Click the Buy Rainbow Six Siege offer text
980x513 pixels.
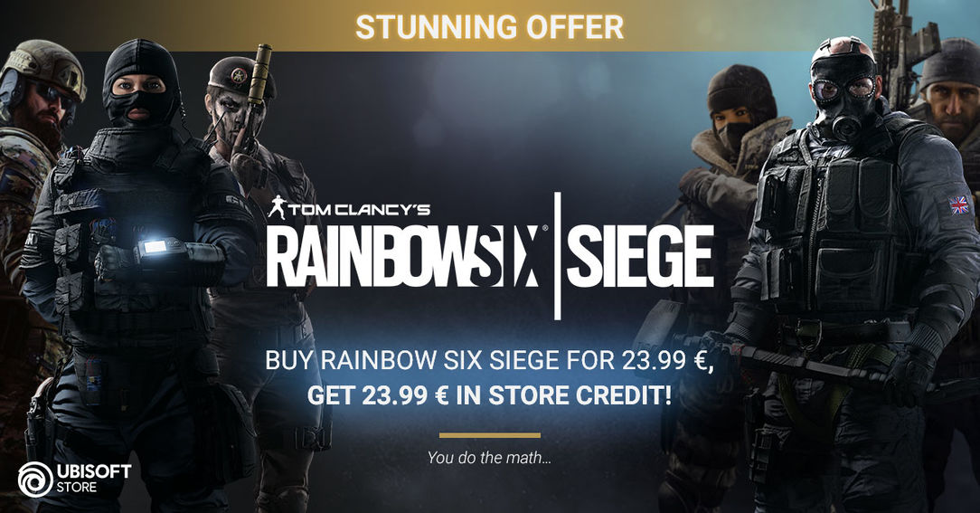489,361
